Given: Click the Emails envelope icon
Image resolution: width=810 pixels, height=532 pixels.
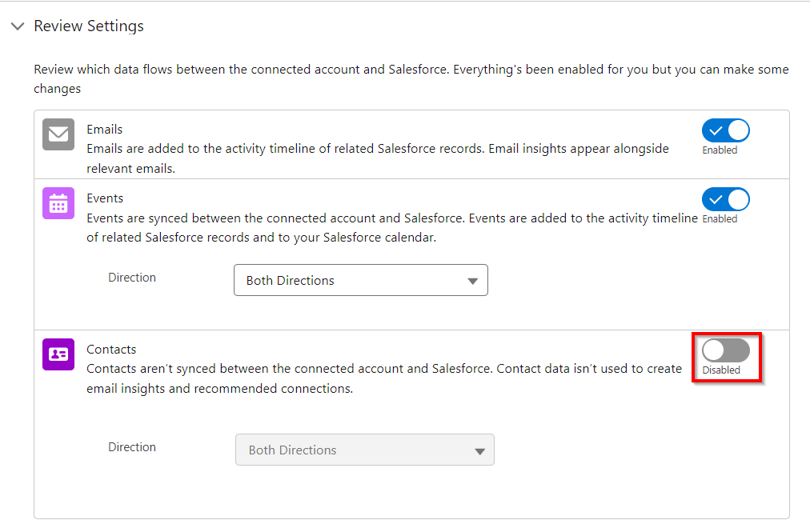Looking at the screenshot, I should coord(58,134).
